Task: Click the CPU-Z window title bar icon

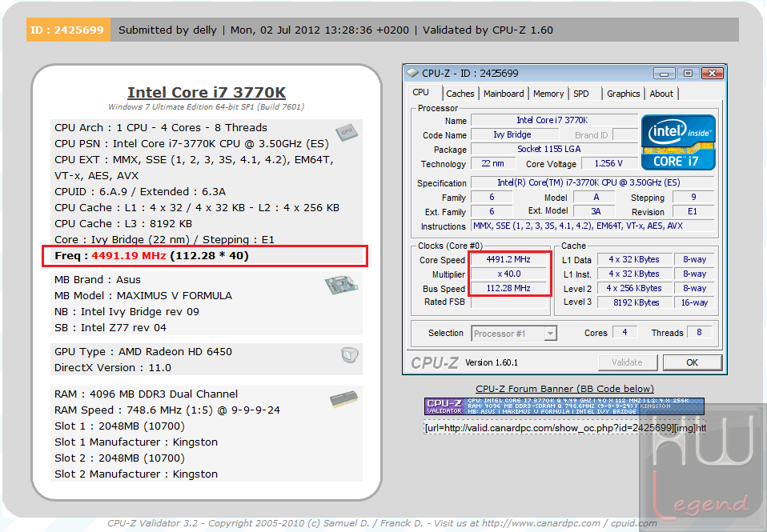Action: click(x=413, y=74)
